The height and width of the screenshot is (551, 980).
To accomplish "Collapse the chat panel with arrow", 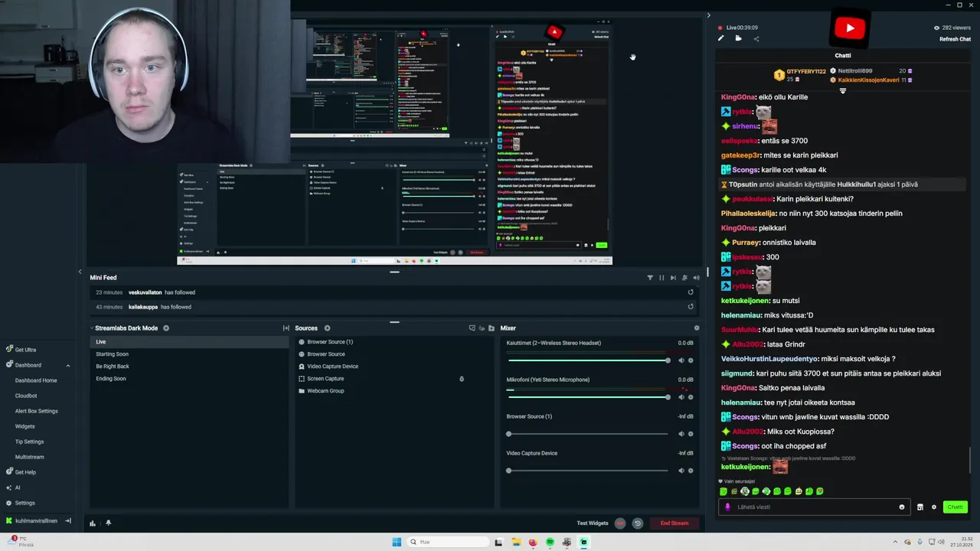I will [708, 15].
